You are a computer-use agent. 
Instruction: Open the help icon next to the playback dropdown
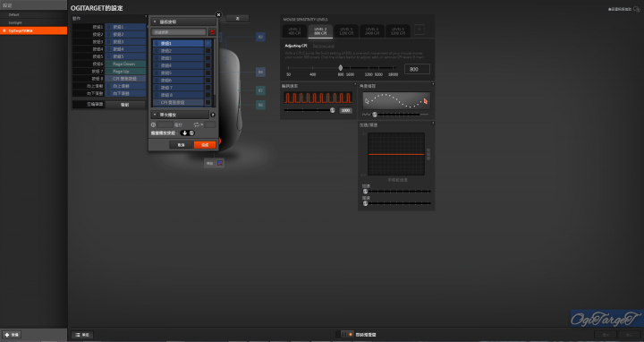tap(213, 115)
